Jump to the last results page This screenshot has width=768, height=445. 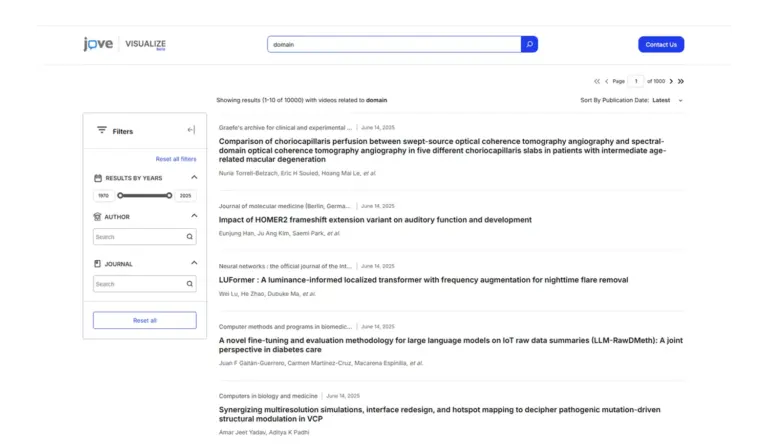pyautogui.click(x=681, y=81)
